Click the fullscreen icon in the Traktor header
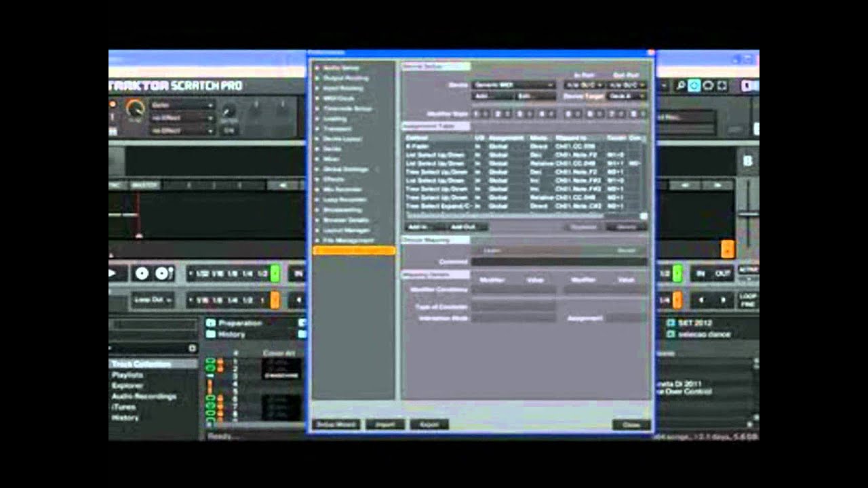The height and width of the screenshot is (488, 868). [722, 85]
